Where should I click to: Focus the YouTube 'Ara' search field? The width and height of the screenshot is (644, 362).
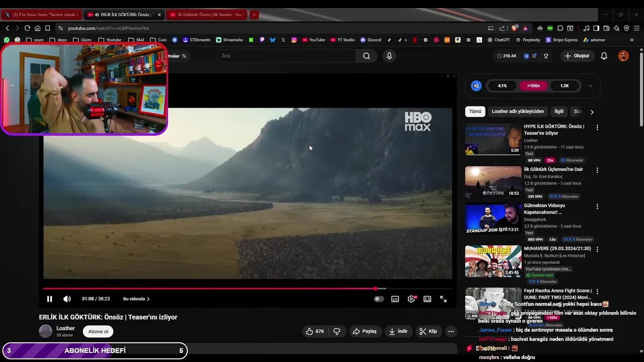(286, 56)
